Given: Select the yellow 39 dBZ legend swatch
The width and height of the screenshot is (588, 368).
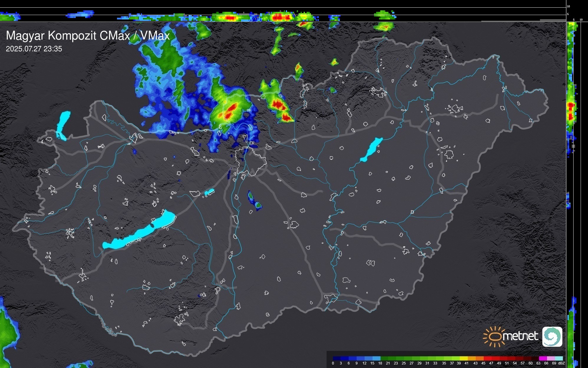Looking at the screenshot, I should point(464,358).
